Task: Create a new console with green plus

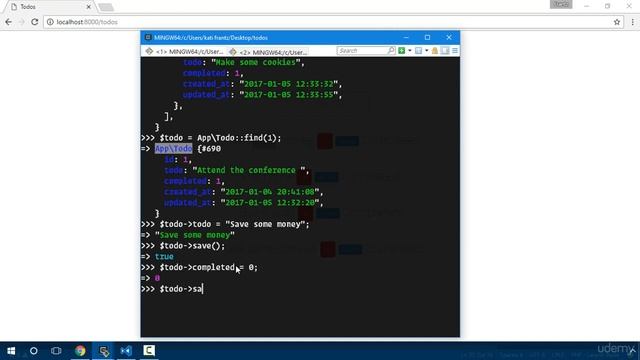Action: point(402,51)
